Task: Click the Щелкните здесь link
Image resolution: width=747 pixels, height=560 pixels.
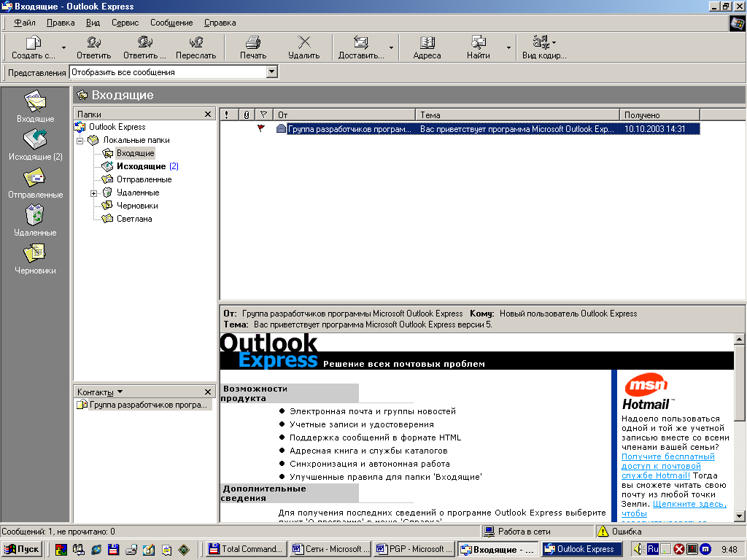Action: 689,504
